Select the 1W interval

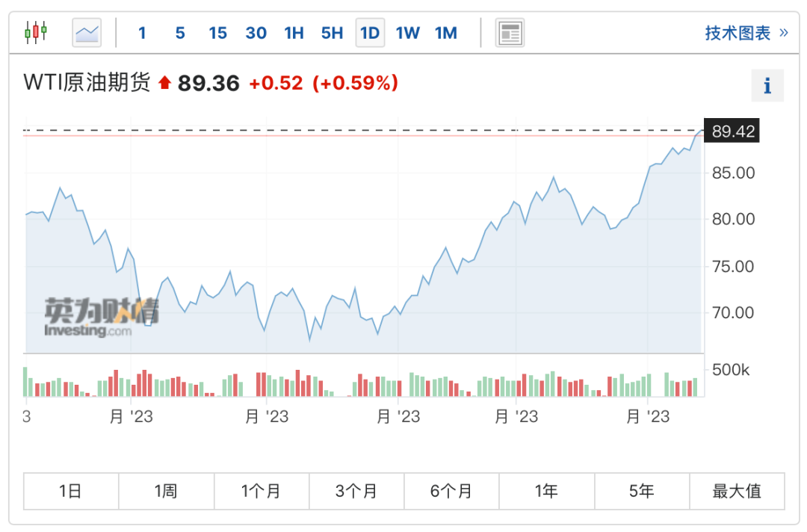click(x=408, y=33)
